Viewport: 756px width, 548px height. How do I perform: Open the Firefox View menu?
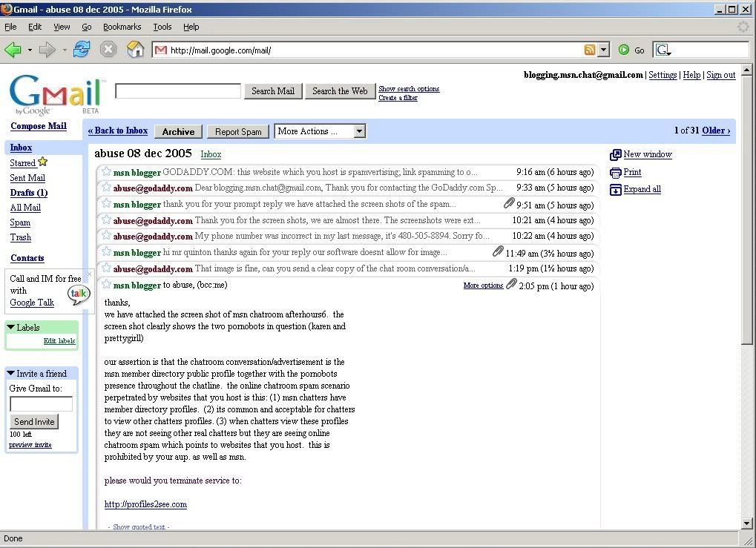point(62,27)
